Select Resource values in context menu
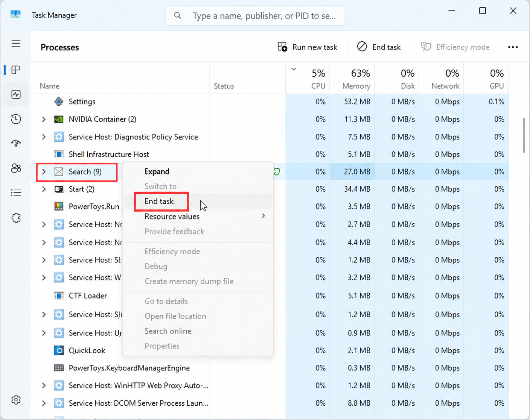 click(198, 217)
